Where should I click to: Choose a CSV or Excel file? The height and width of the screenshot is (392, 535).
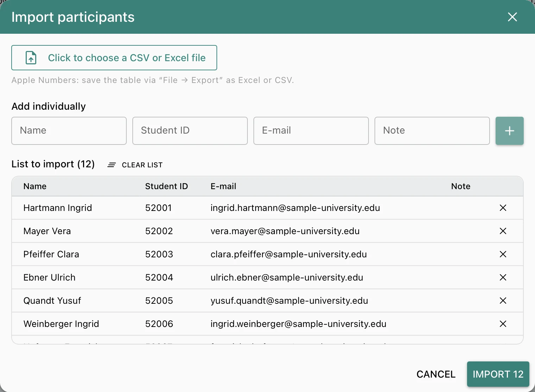(114, 58)
